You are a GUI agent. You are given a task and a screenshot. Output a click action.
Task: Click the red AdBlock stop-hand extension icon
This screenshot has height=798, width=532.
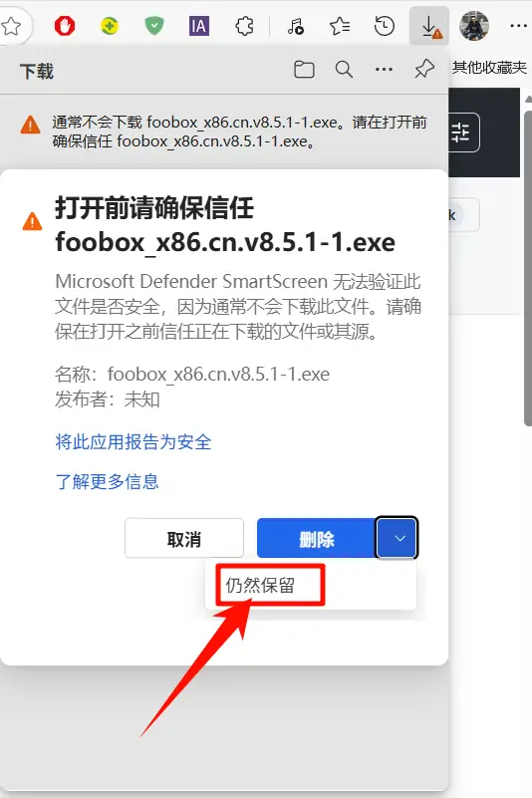tap(65, 26)
